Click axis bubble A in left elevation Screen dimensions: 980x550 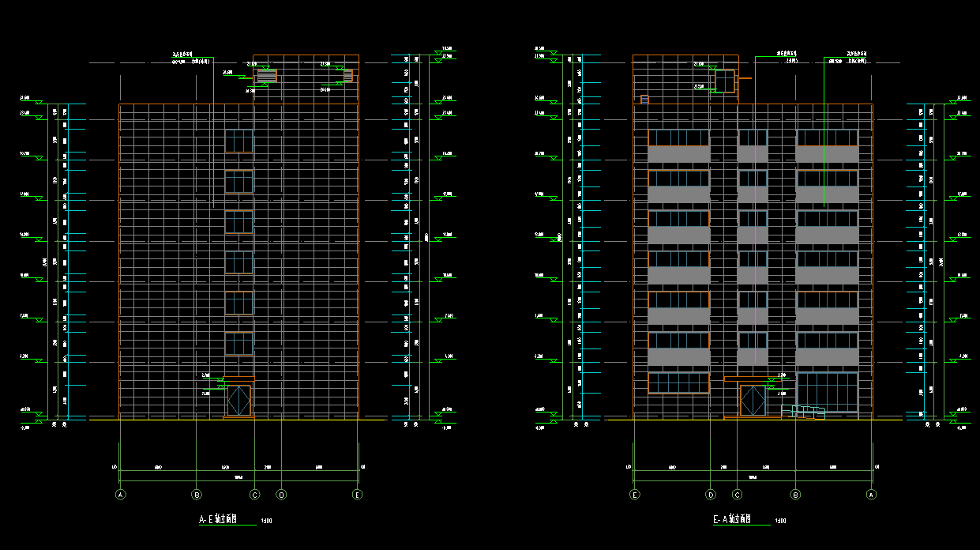pyautogui.click(x=120, y=495)
